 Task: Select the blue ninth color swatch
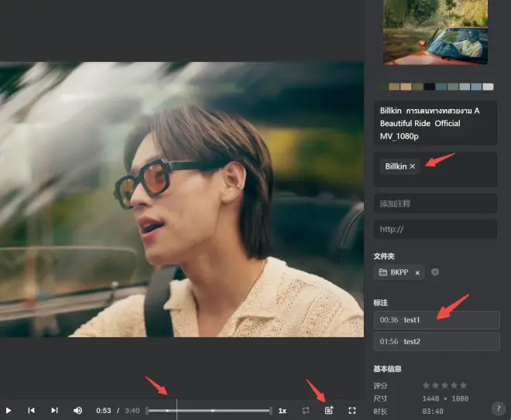476,87
